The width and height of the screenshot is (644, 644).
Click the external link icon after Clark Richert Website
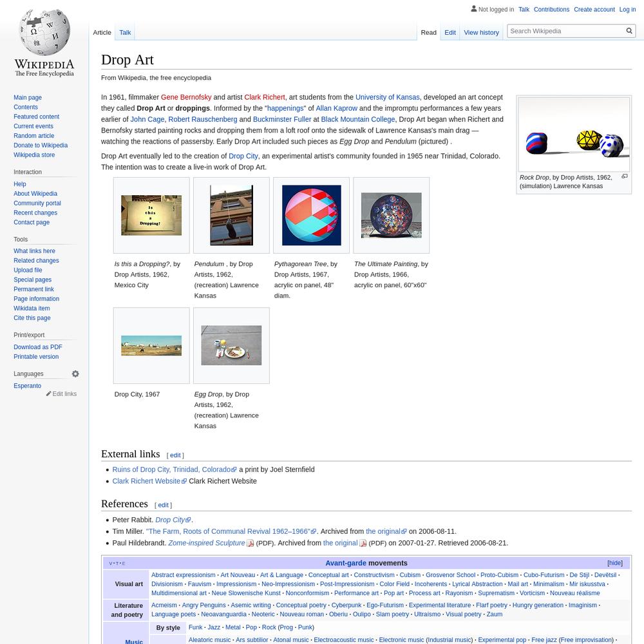point(184,481)
